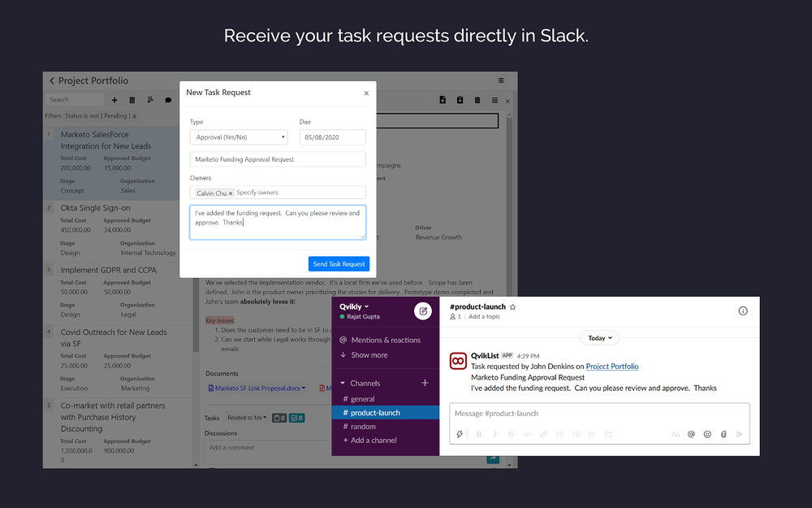
Task: Click the plus icon to add a list item
Action: [x=114, y=100]
